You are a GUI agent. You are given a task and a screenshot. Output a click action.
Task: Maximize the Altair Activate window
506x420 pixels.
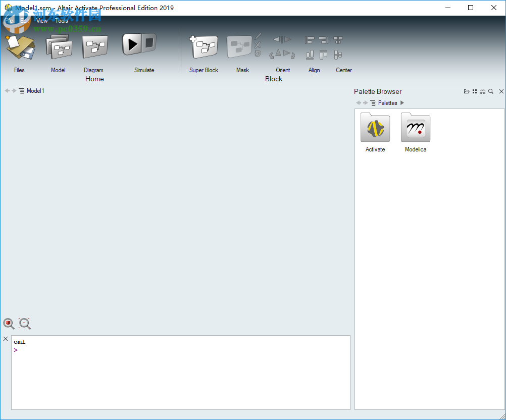(471, 8)
